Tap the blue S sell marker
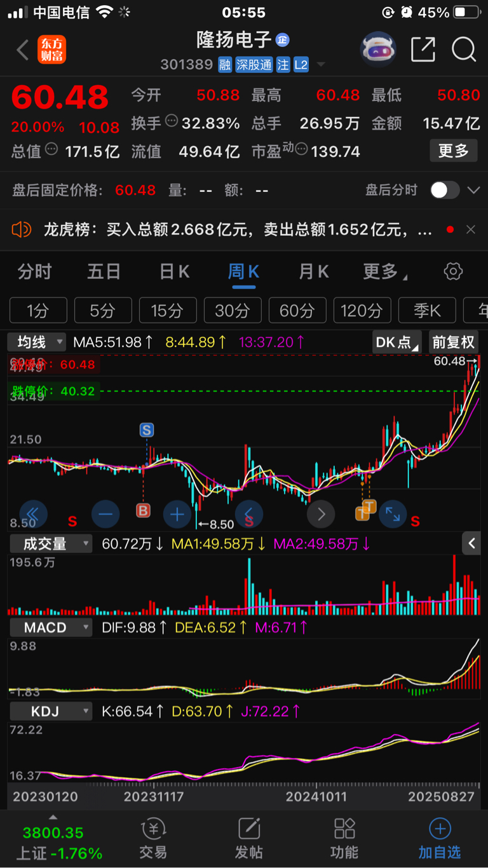 pos(147,430)
